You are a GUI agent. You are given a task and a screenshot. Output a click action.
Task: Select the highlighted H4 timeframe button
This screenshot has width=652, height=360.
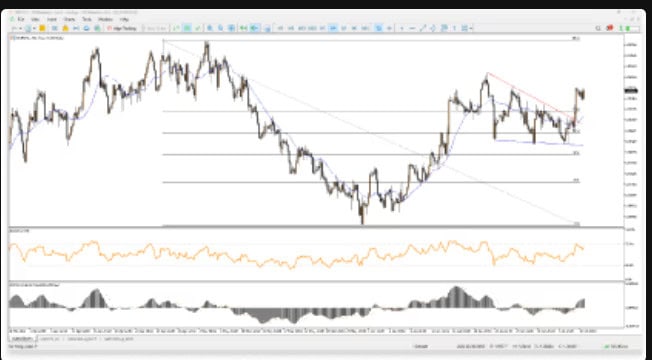pyautogui.click(x=333, y=28)
